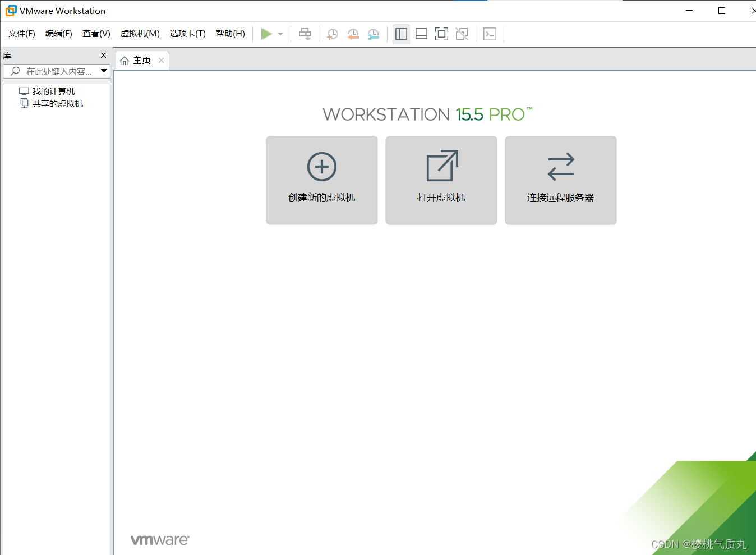Viewport: 756px width, 555px height.
Task: Click the 连接远程服务器 tile
Action: [561, 180]
